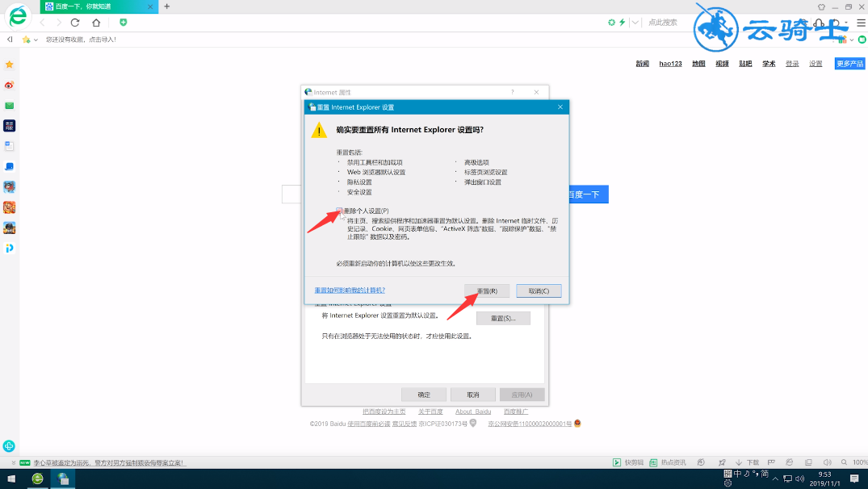Click 取消 in the Internet 属性 window

point(472,395)
